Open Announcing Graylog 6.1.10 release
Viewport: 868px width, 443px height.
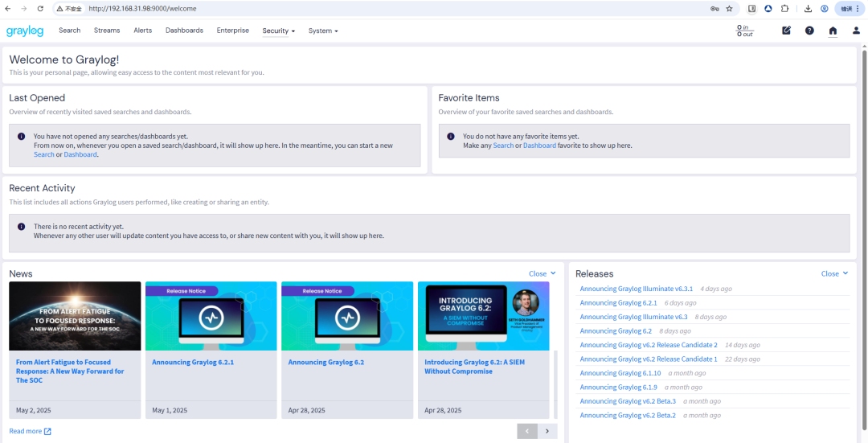pos(620,373)
